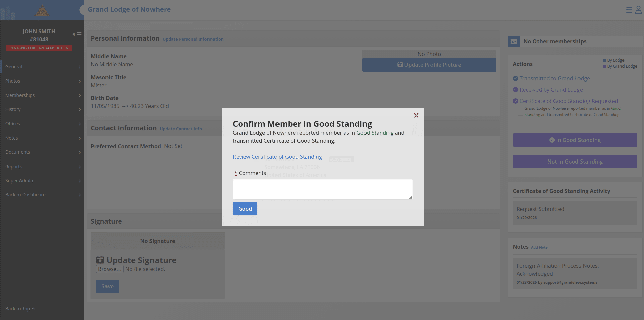The width and height of the screenshot is (644, 320).
Task: Click the Grand Lodge pyramid logo
Action: [x=42, y=11]
